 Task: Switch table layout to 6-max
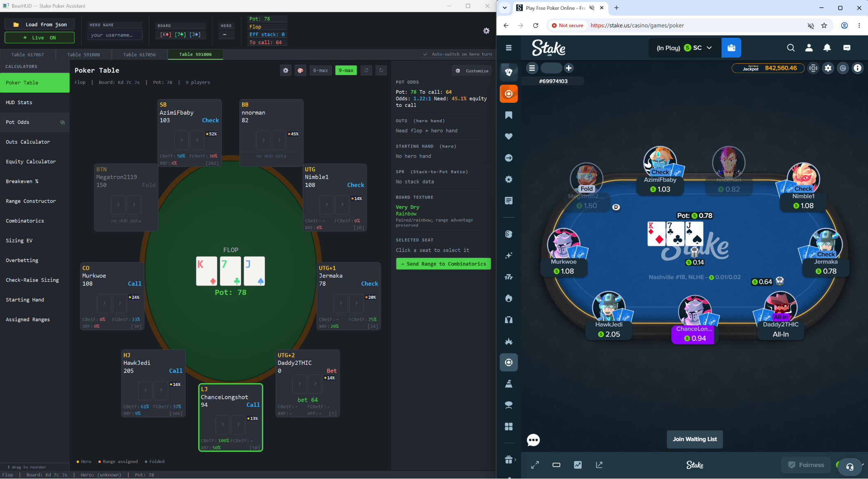point(320,70)
